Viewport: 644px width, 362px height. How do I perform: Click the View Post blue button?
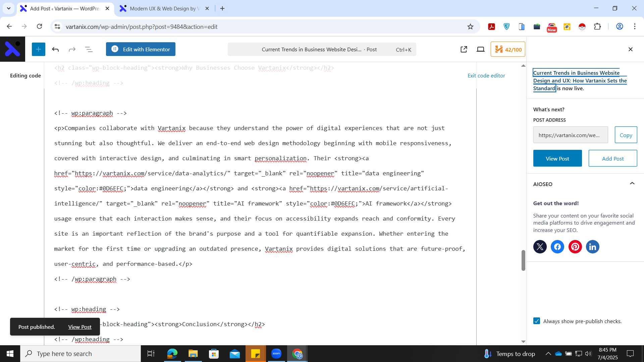[x=557, y=158]
